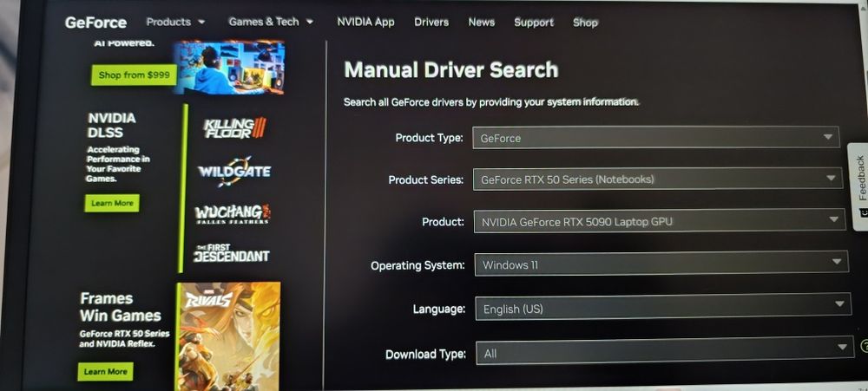Click the help icon beside Download Type
The image size is (868, 391).
865,347
